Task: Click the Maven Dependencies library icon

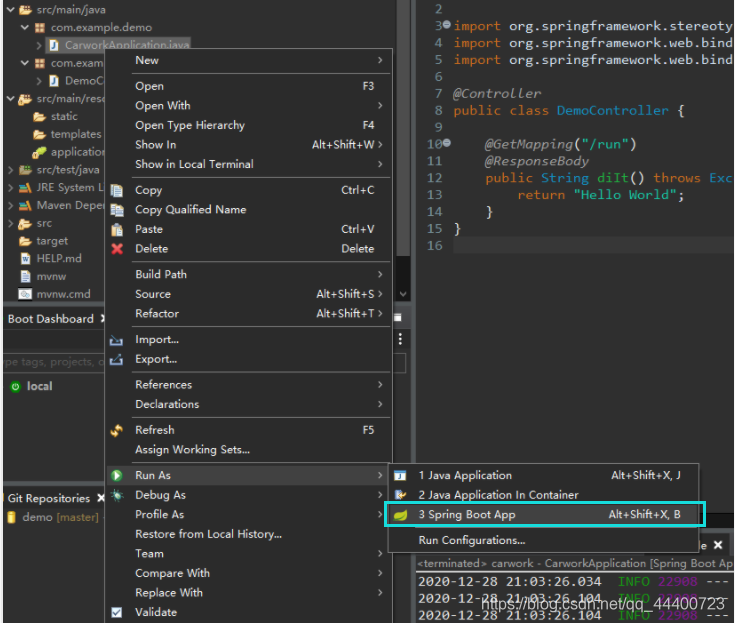Action: click(x=25, y=206)
